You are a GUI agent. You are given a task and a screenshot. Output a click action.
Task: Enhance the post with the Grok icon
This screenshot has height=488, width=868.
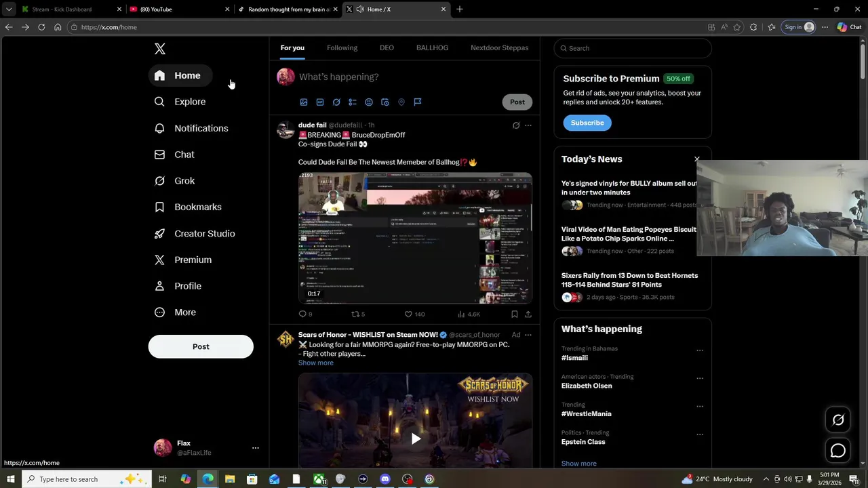(x=336, y=102)
